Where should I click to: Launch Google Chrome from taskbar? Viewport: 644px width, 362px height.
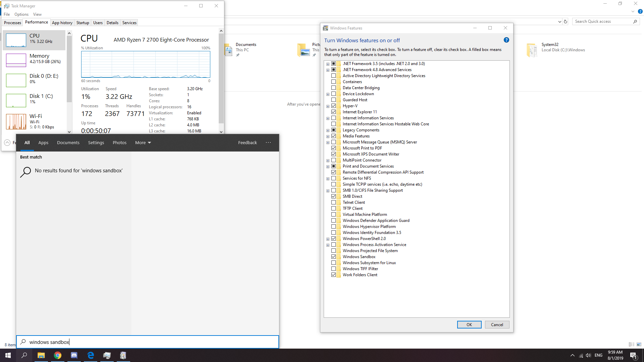point(58,355)
